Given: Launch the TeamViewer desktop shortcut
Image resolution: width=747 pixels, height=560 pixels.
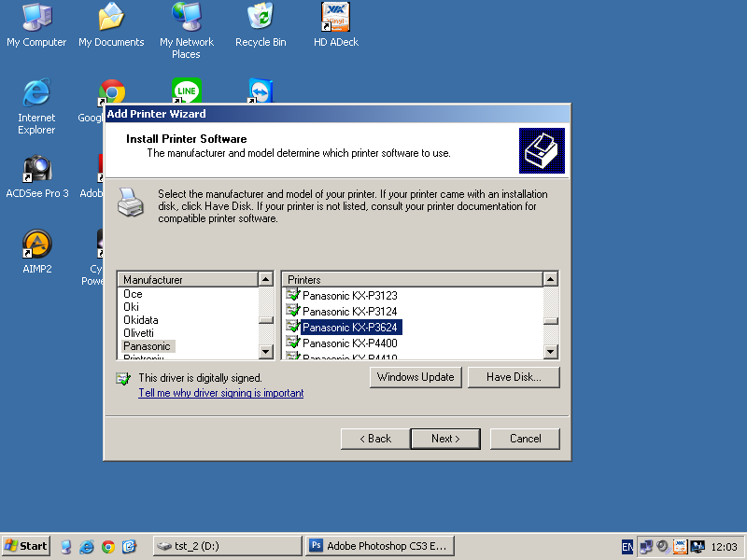Looking at the screenshot, I should tap(261, 91).
